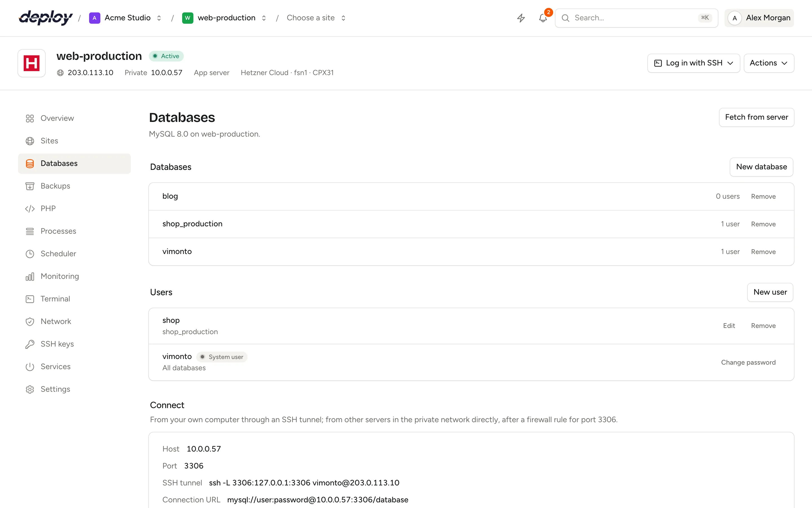Click the Services power icon
812x508 pixels.
pyautogui.click(x=30, y=367)
